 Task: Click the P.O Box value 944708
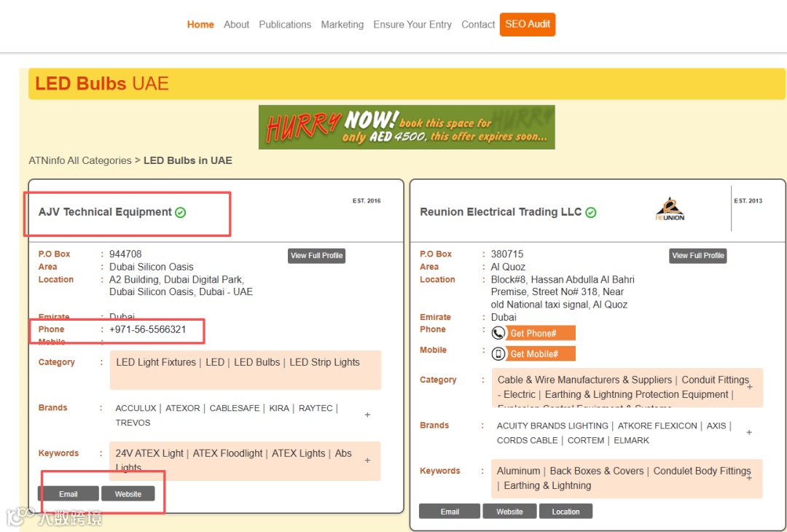(125, 254)
